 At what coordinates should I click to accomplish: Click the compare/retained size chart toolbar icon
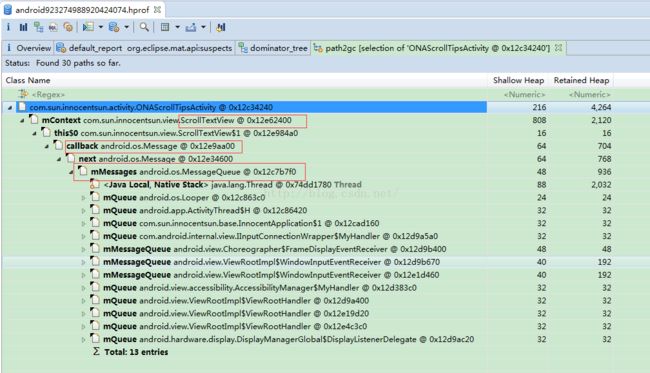click(x=221, y=27)
